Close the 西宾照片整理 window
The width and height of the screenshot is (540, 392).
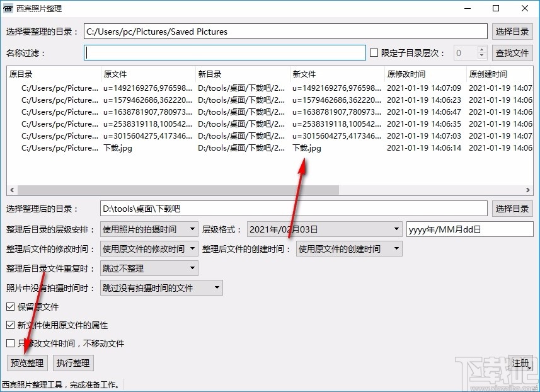[525, 8]
